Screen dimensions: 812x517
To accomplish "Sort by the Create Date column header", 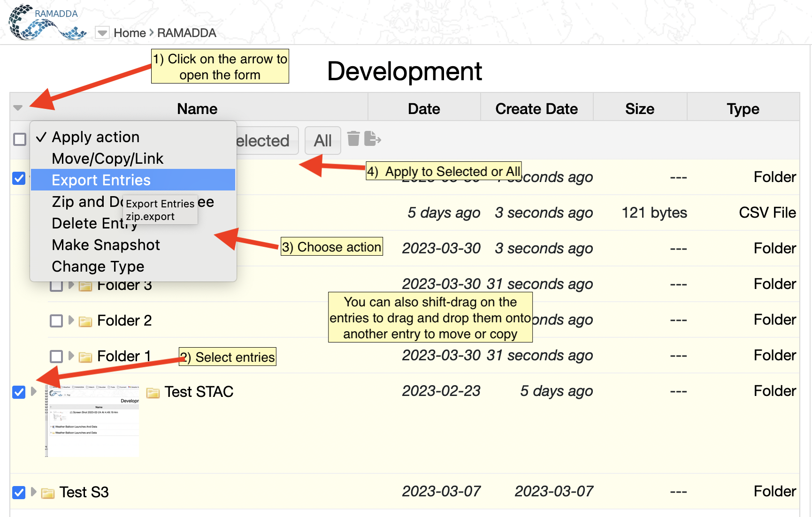I will point(536,109).
